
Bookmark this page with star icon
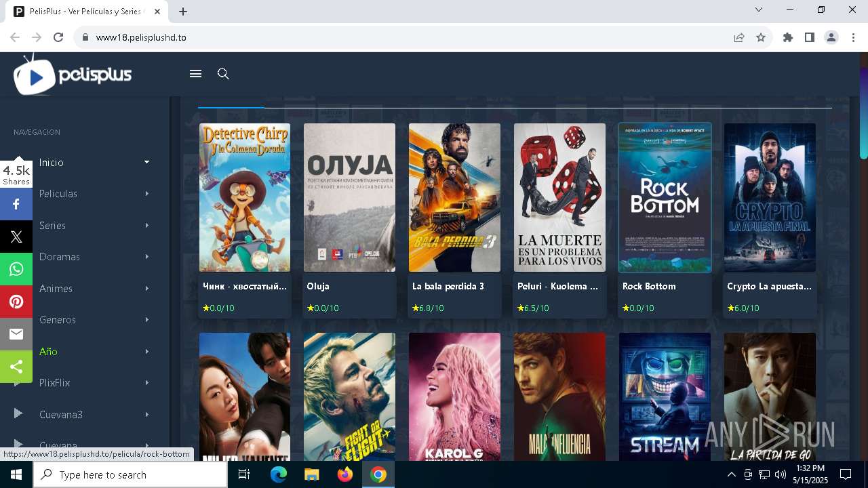[761, 37]
